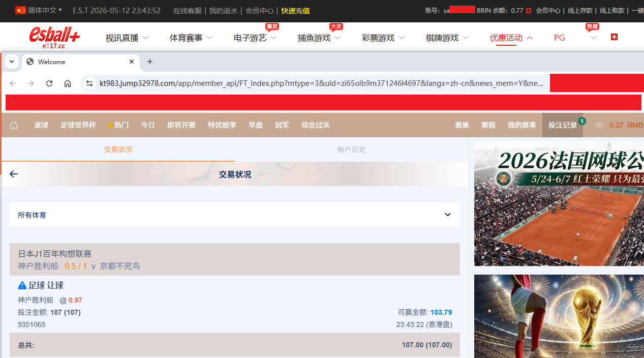Open a new browser tab

point(149,62)
